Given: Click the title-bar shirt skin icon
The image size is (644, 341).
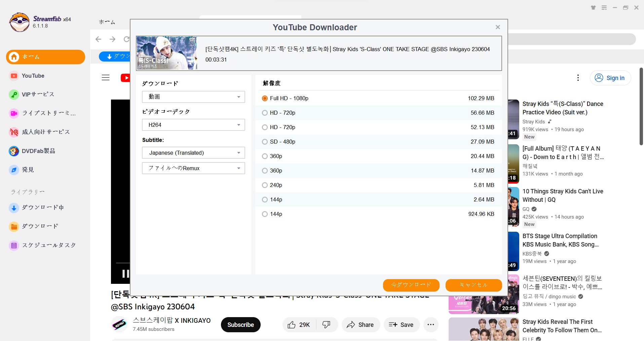Looking at the screenshot, I should click(x=593, y=7).
